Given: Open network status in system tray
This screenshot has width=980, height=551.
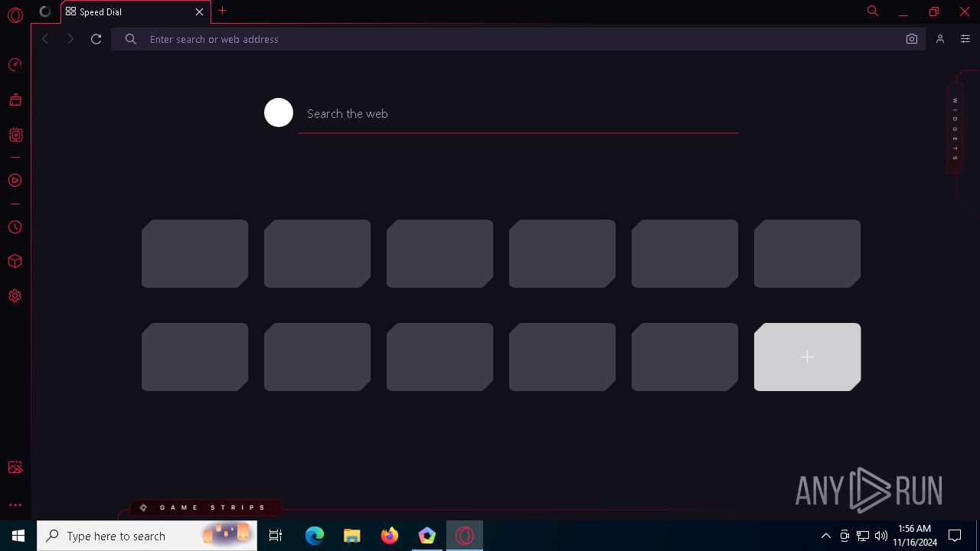Looking at the screenshot, I should tap(863, 536).
